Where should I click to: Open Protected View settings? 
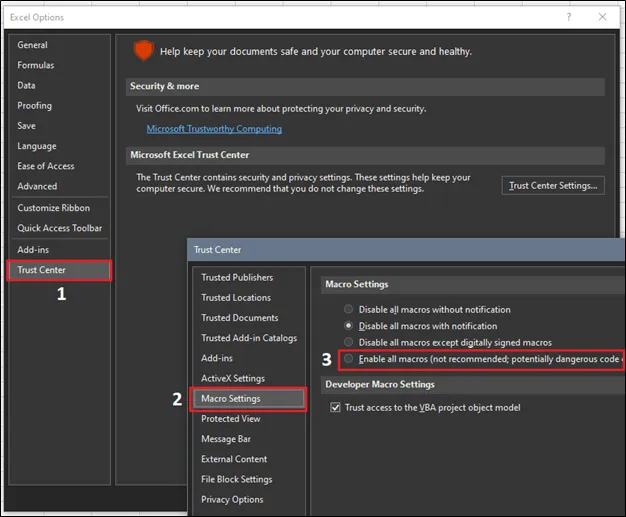[231, 419]
